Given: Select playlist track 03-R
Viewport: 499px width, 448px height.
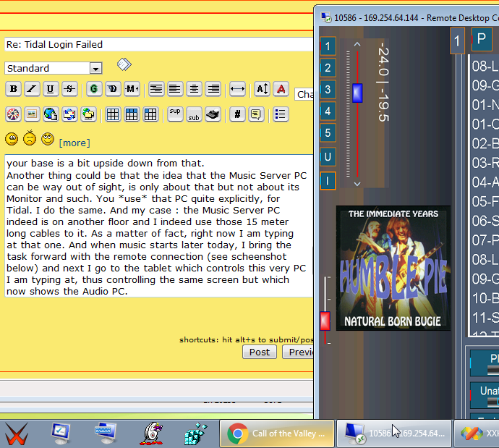Looking at the screenshot, I should (x=485, y=163).
